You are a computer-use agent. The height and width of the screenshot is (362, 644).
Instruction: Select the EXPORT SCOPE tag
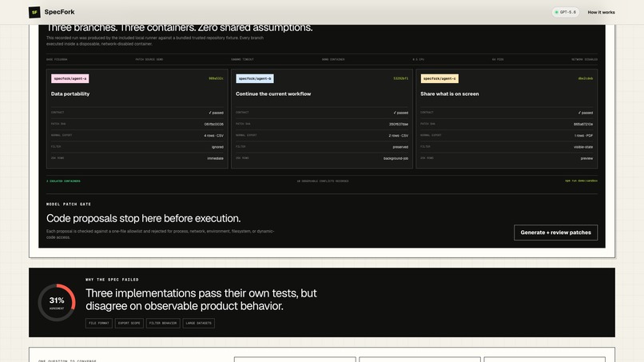pos(129,324)
